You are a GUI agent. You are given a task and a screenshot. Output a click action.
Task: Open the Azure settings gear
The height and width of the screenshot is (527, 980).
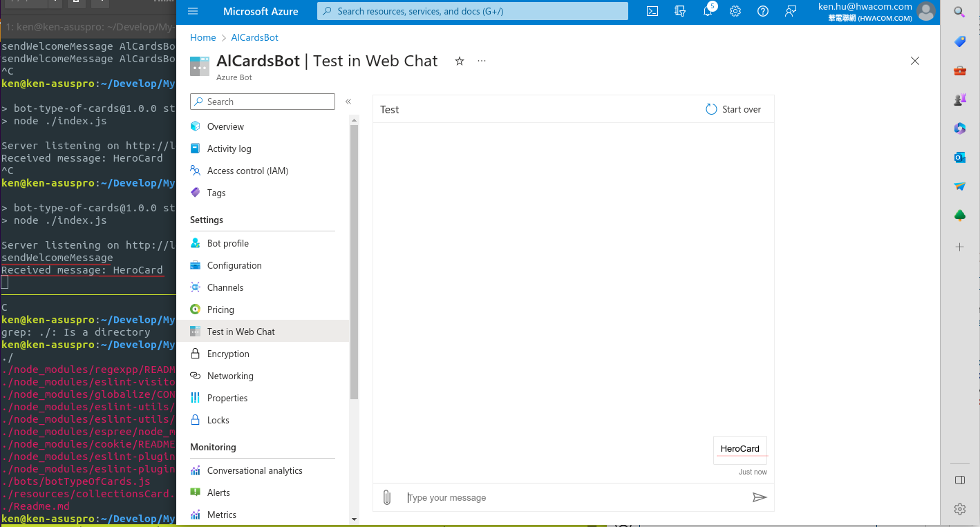click(x=735, y=11)
